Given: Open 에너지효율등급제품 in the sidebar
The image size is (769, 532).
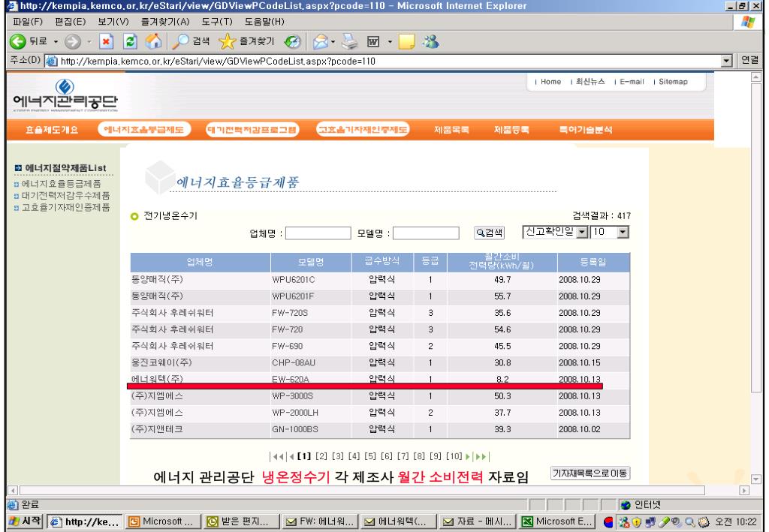Looking at the screenshot, I should [62, 184].
